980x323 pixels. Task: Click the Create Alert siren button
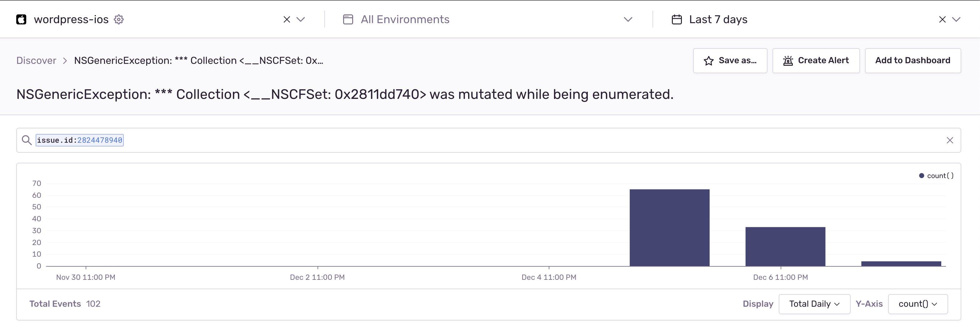pyautogui.click(x=816, y=61)
